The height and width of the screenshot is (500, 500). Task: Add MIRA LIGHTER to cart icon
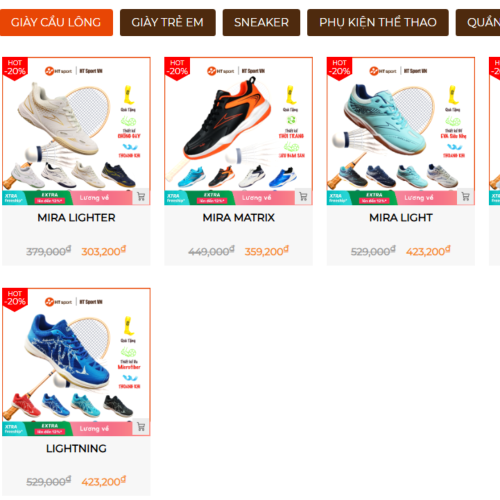[x=141, y=197]
